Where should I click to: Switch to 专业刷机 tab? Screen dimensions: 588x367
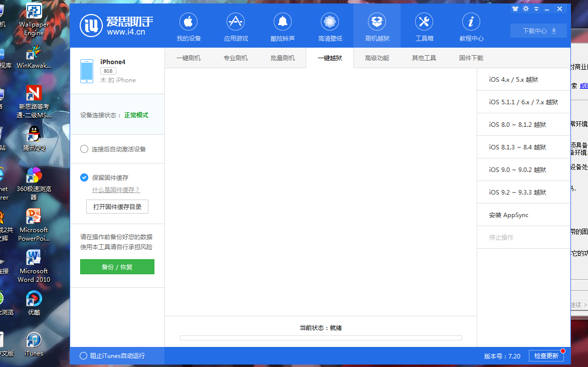[x=236, y=58]
